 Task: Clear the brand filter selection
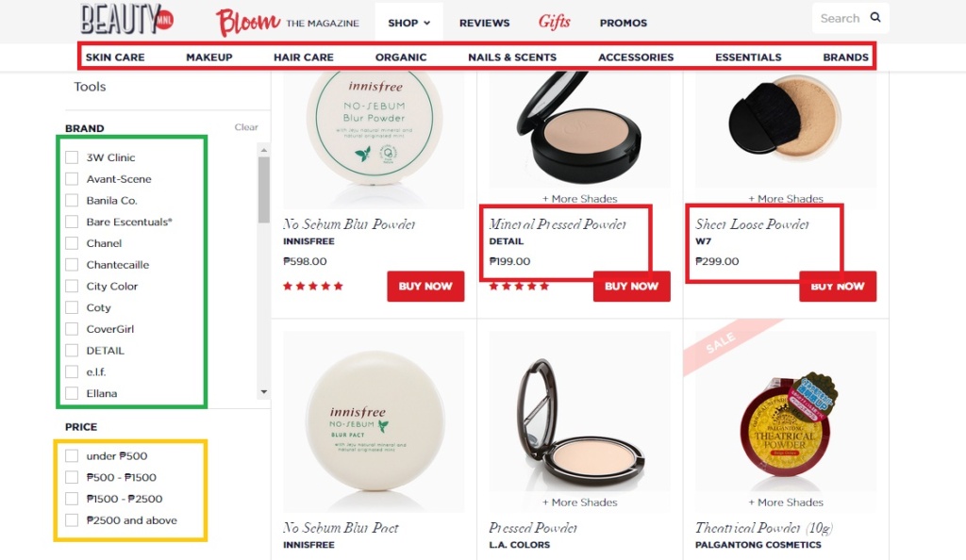coord(246,127)
